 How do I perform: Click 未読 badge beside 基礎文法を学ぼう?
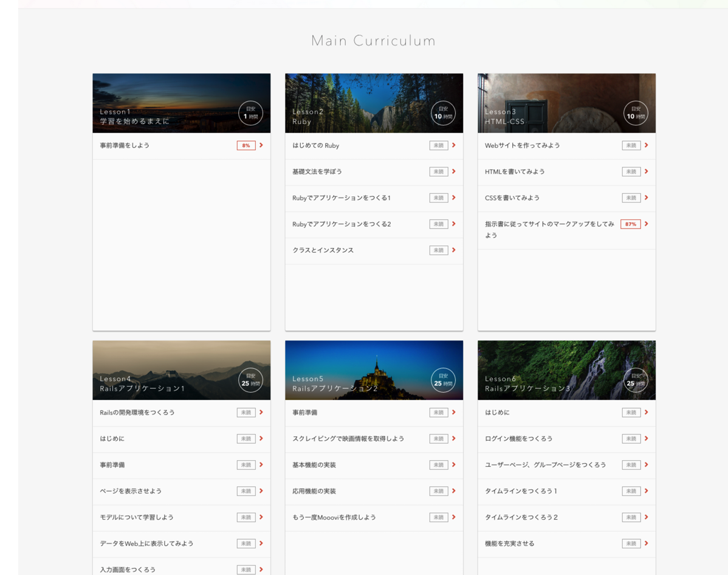point(439,172)
